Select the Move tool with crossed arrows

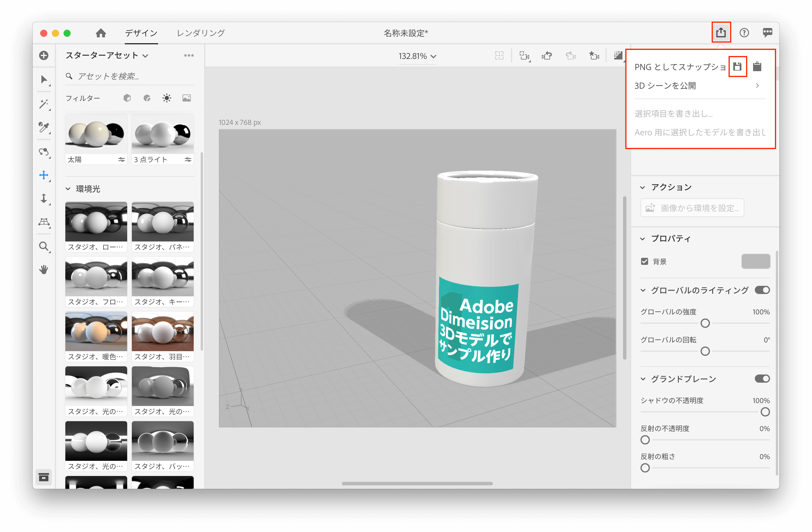click(44, 175)
